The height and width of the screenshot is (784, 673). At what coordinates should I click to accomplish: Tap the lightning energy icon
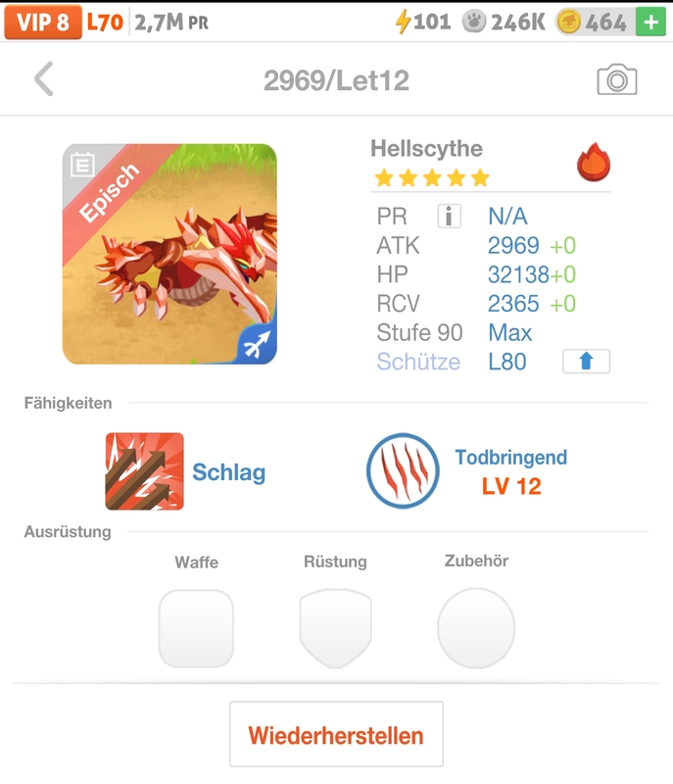(x=402, y=22)
